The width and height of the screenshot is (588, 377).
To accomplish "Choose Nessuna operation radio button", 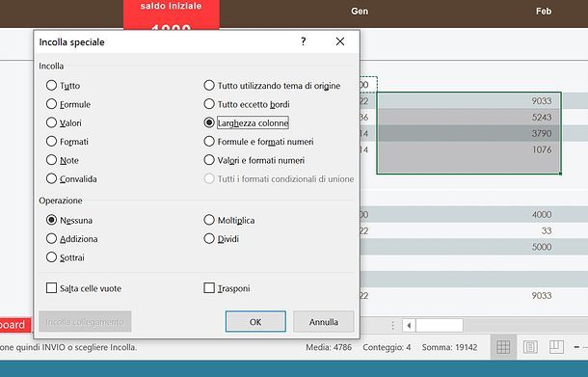I will (x=51, y=220).
